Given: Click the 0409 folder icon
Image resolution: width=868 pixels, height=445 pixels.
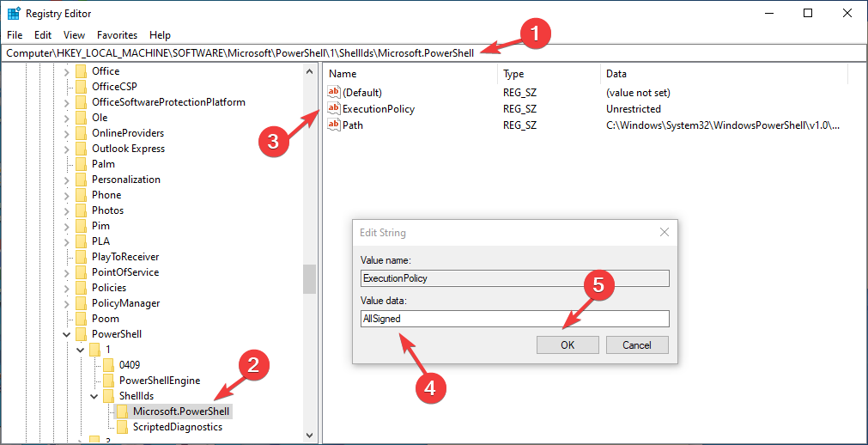Looking at the screenshot, I should click(109, 365).
